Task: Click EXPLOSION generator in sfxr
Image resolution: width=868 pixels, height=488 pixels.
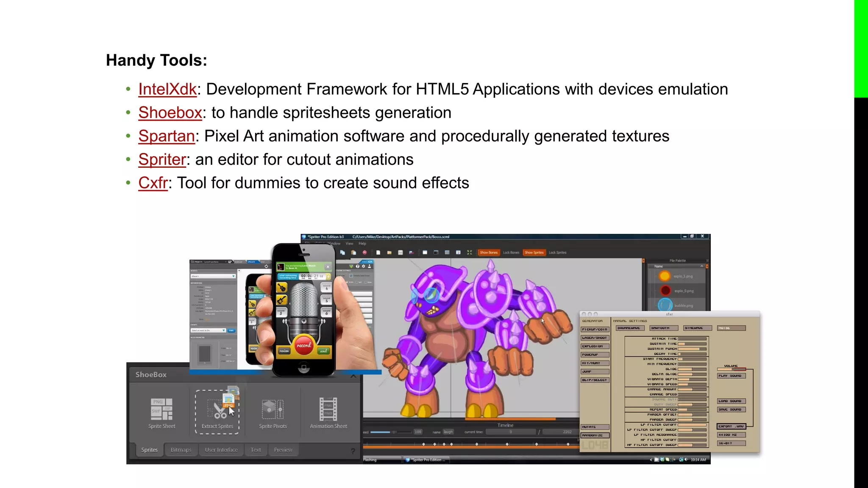Action: [x=595, y=347]
